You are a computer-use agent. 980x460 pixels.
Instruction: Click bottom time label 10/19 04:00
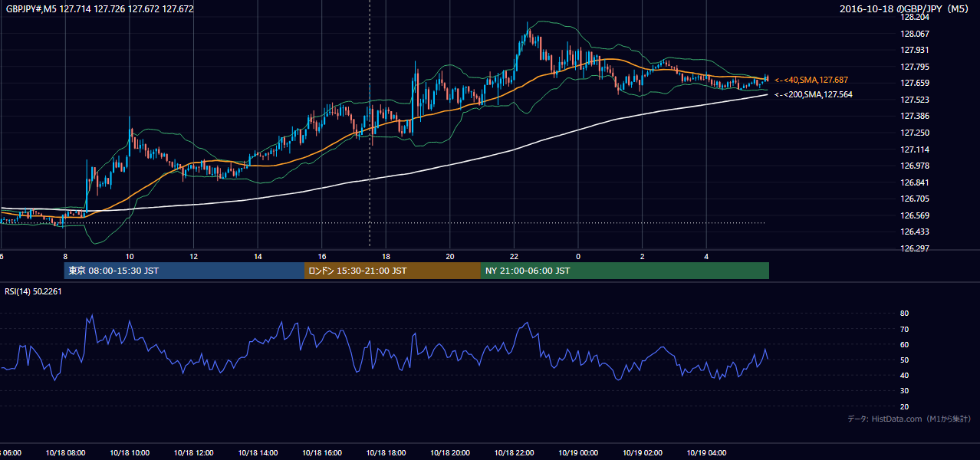point(706,453)
